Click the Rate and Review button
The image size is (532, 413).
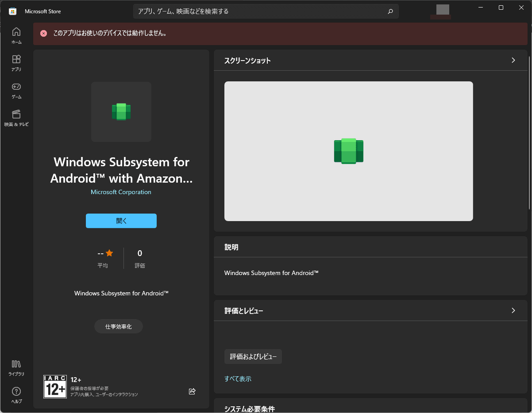coord(253,356)
